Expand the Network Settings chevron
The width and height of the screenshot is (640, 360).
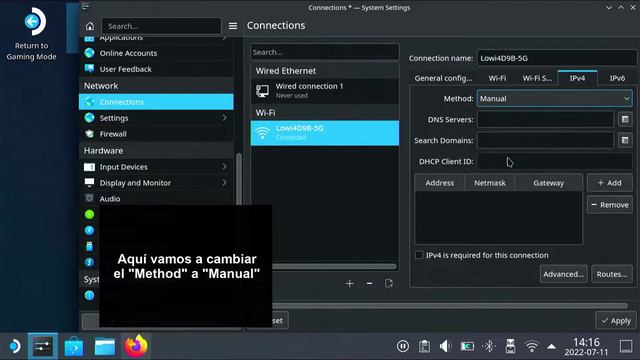point(224,118)
